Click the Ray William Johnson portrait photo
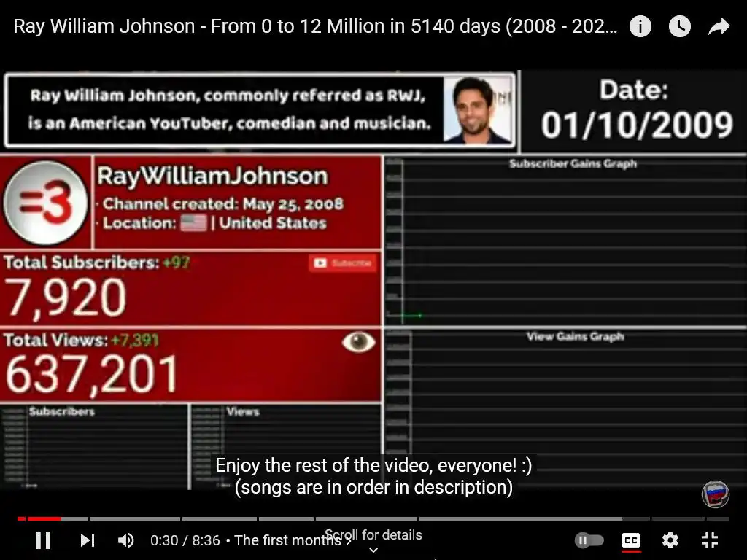Screen dimensions: 747x560 (477, 110)
